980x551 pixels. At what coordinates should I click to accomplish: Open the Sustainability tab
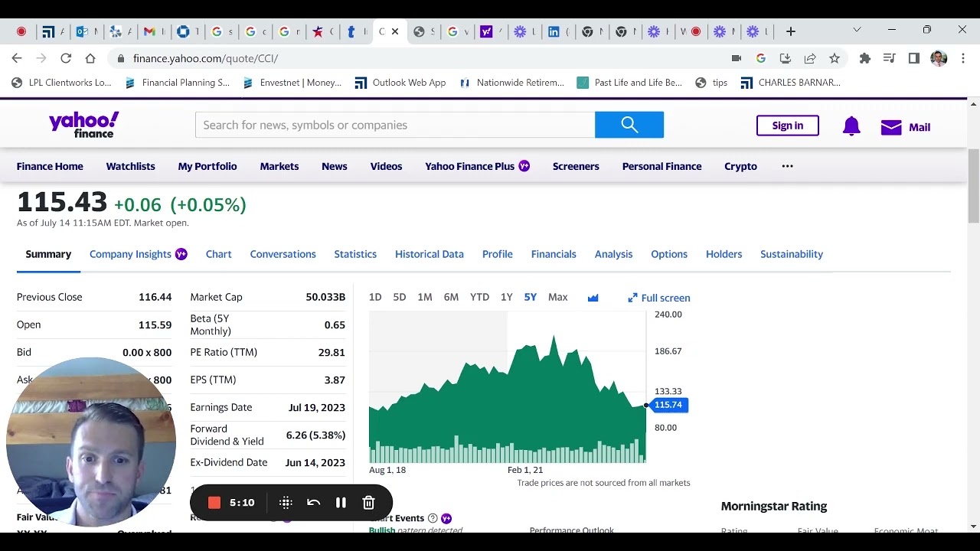pos(792,254)
